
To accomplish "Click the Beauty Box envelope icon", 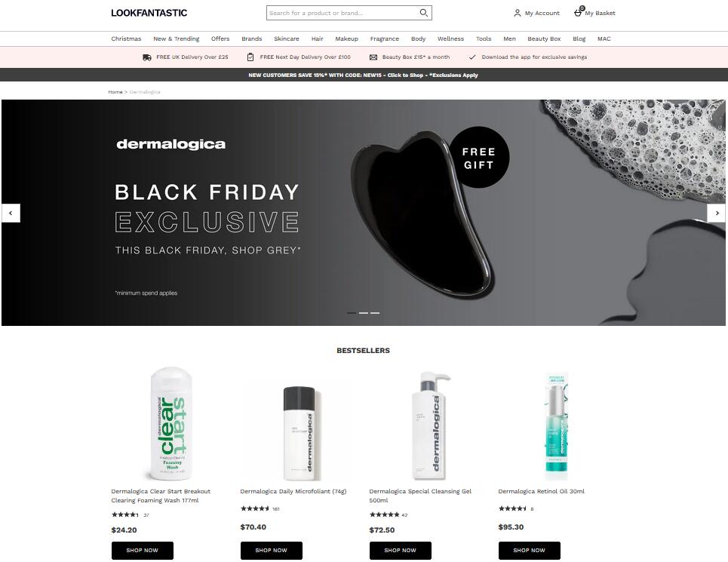I will 373,57.
